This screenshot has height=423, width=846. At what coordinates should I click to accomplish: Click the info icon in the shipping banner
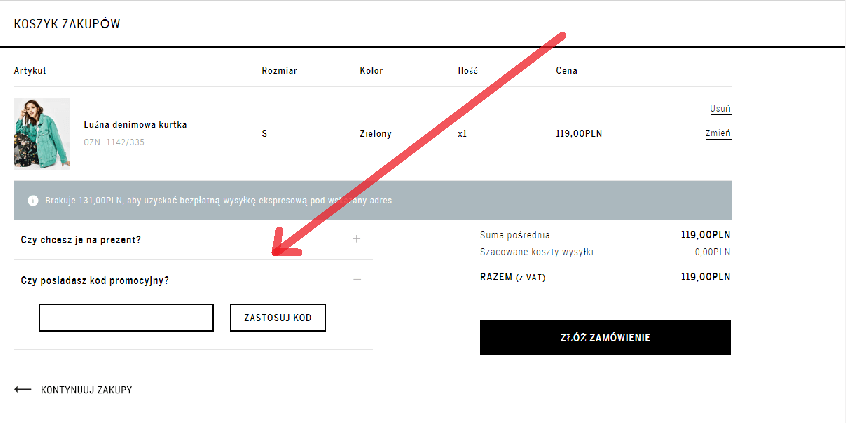tap(32, 200)
